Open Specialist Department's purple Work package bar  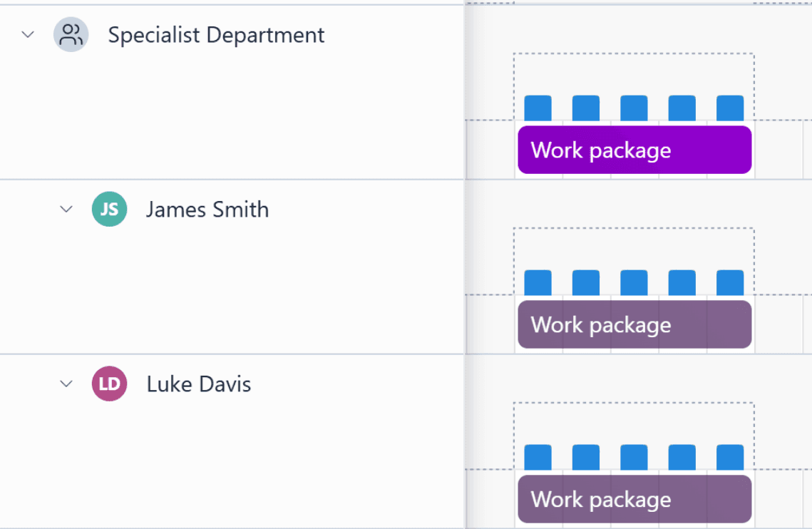point(634,150)
